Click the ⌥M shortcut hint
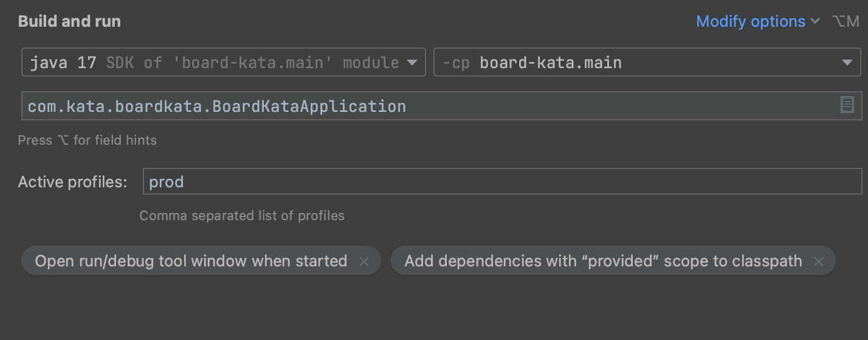The image size is (868, 340). pos(846,22)
